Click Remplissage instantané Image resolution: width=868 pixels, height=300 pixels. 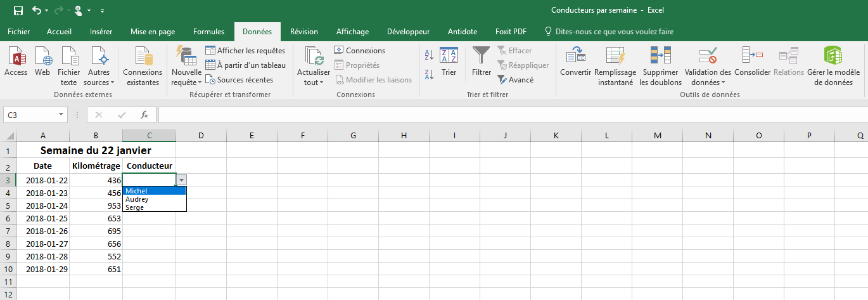pyautogui.click(x=615, y=66)
